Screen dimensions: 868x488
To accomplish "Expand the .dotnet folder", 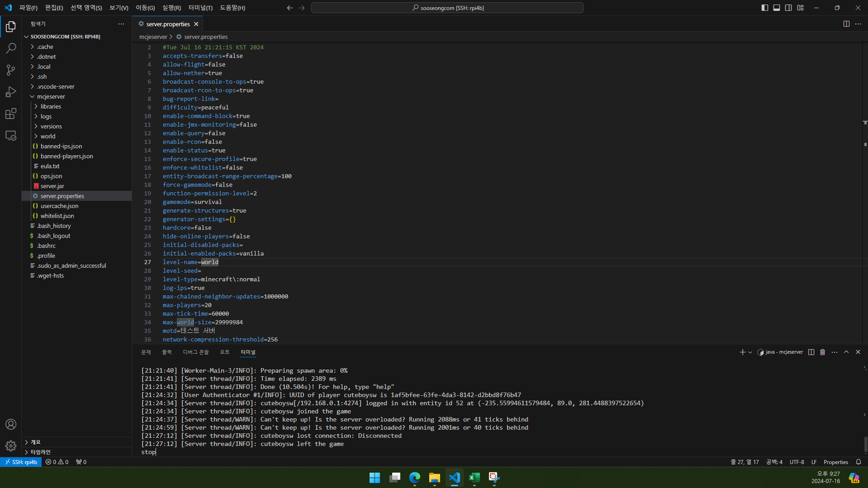I will coord(77,57).
